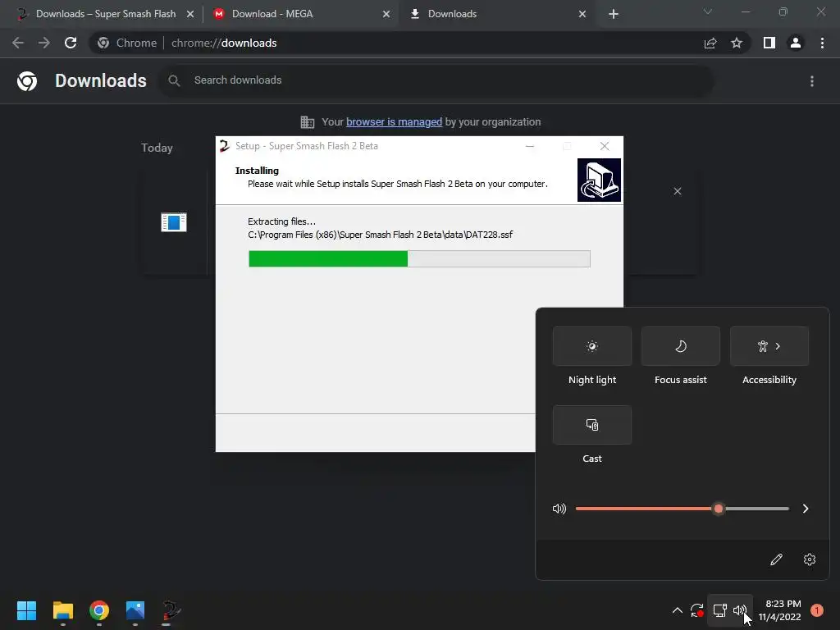Open the tab search dropdown arrow

(x=708, y=11)
